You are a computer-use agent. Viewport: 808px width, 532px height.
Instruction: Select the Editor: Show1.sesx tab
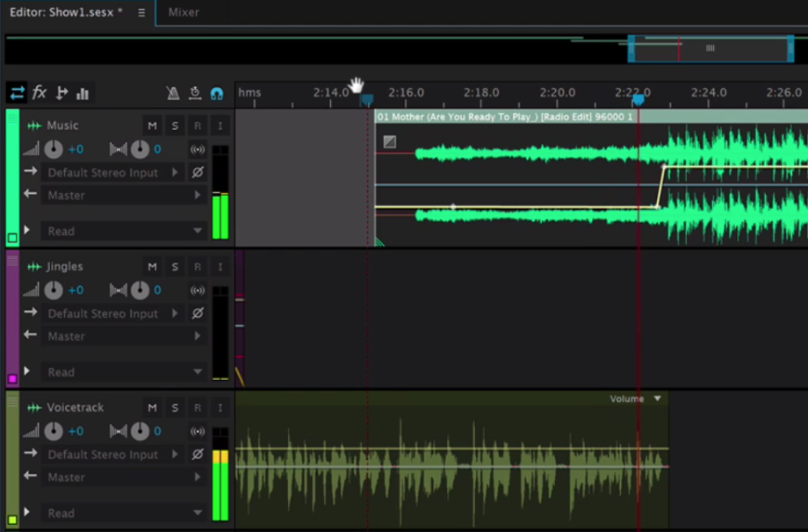tap(66, 12)
